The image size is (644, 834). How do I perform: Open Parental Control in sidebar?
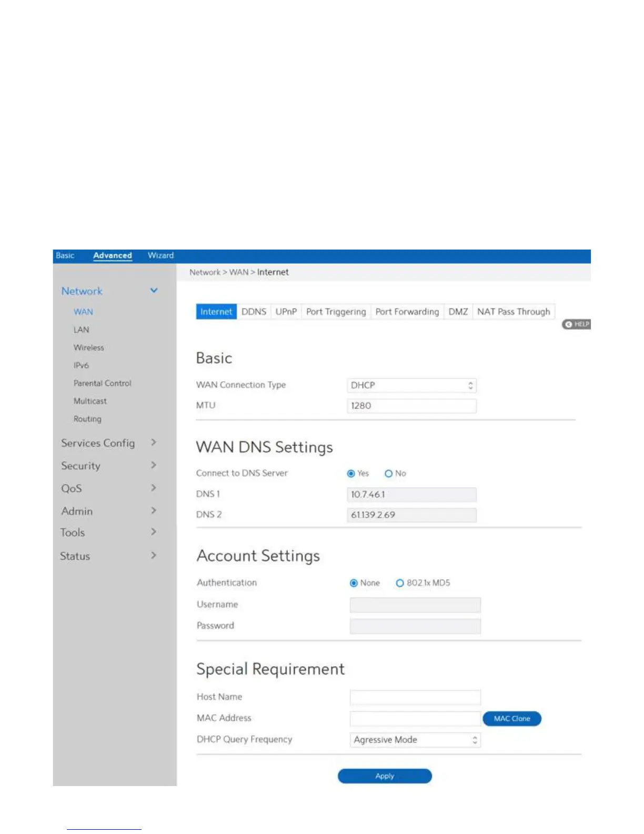103,383
